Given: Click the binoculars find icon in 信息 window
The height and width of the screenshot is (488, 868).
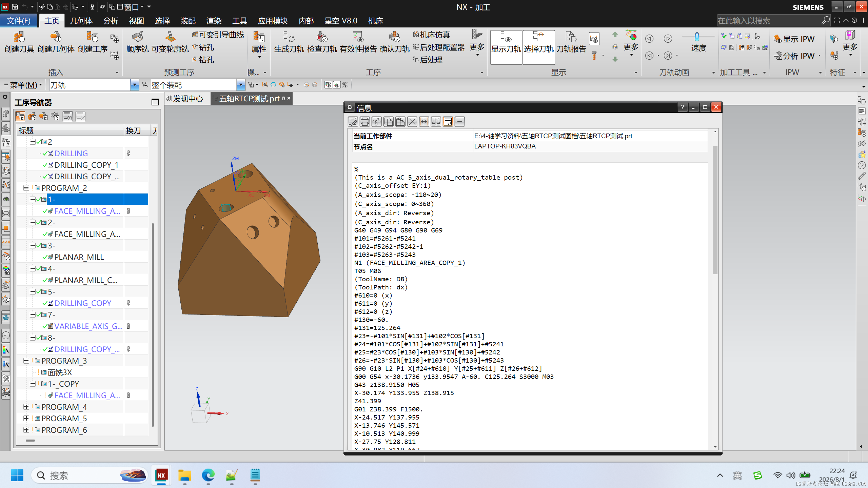Looking at the screenshot, I should [x=436, y=121].
